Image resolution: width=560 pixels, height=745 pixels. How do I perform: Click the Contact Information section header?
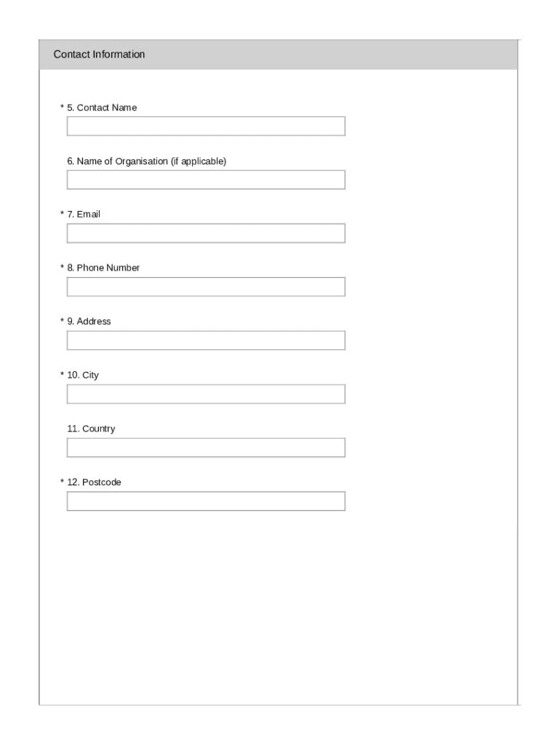coord(99,53)
